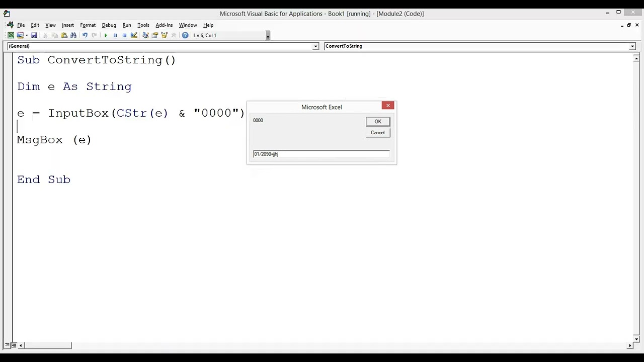Image resolution: width=644 pixels, height=362 pixels.
Task: Expand the (General) object dropdown
Action: pos(315,46)
